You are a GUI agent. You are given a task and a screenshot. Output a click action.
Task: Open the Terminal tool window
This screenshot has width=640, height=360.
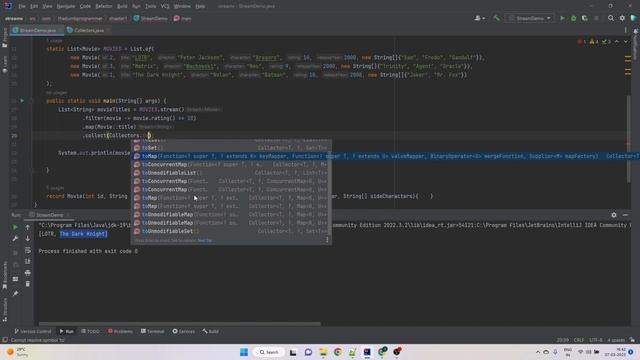coord(152,331)
